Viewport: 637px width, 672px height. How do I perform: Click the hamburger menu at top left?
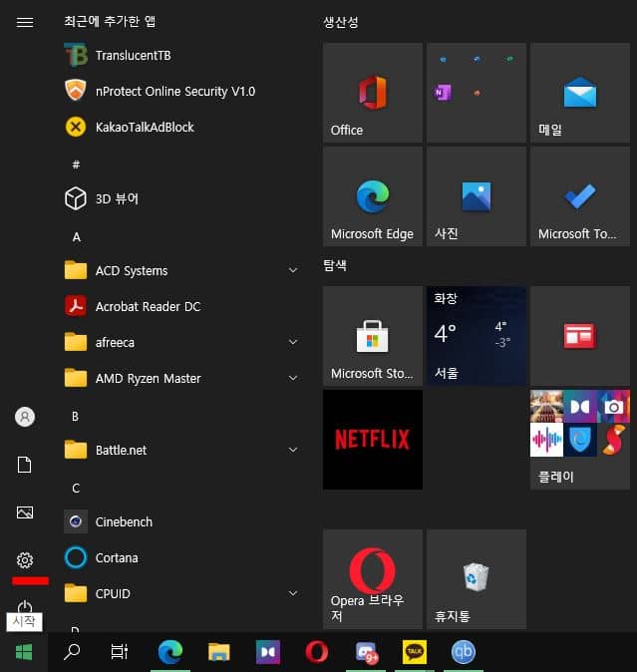pyautogui.click(x=24, y=22)
